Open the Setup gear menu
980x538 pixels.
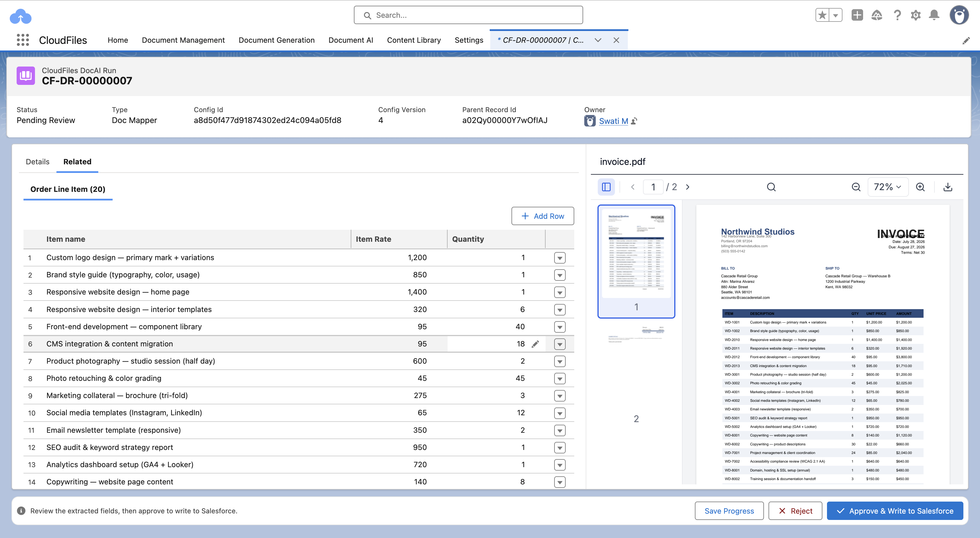(916, 15)
